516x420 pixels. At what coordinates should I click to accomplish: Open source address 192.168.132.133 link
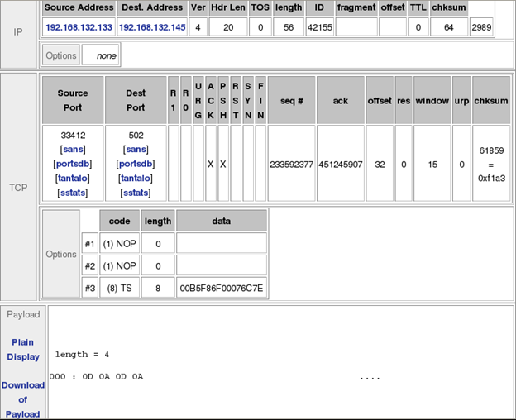click(78, 26)
